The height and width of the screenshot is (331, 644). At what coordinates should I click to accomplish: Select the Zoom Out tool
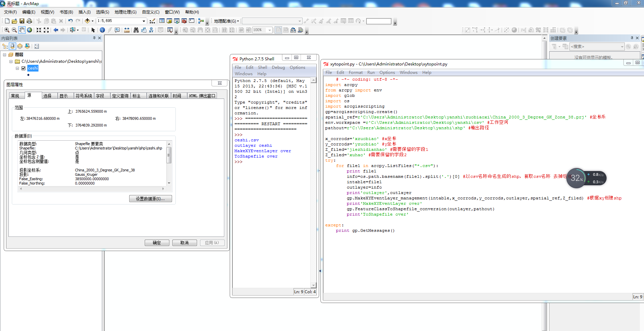coord(14,30)
